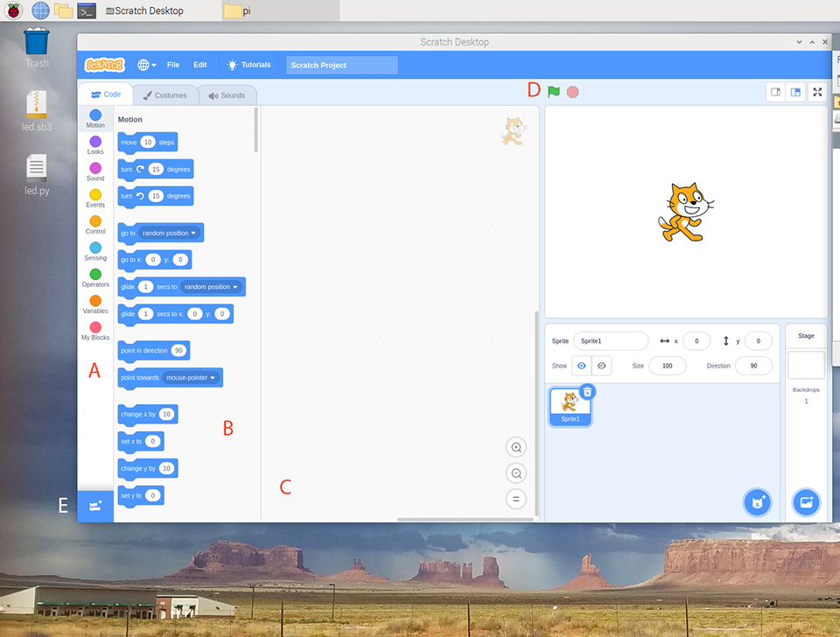This screenshot has width=840, height=637.
Task: Click the Choose a Backdrop button
Action: [806, 502]
